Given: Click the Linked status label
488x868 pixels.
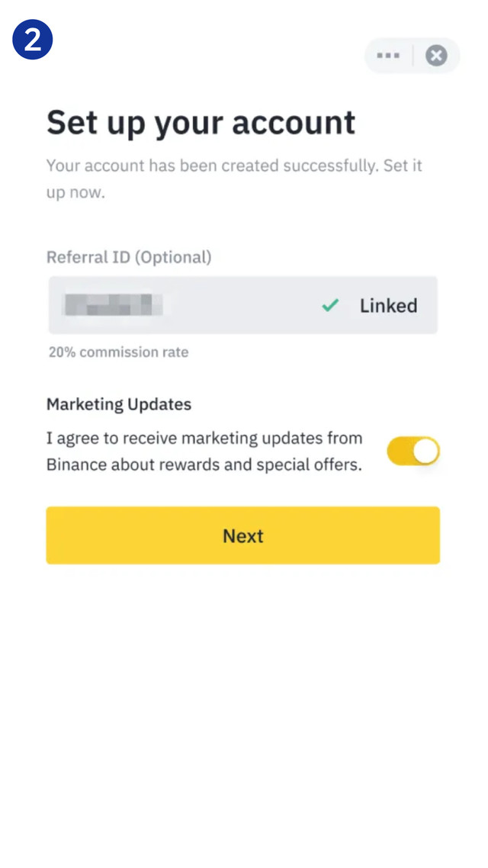Looking at the screenshot, I should click(x=388, y=306).
